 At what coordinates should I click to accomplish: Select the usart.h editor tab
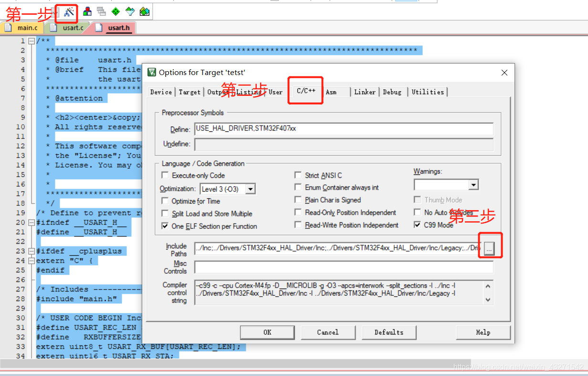[114, 28]
